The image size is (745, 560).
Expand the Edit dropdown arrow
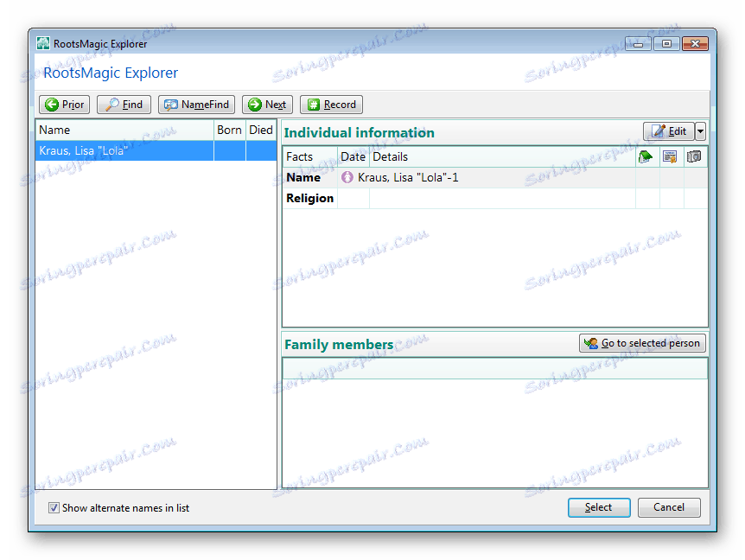700,131
